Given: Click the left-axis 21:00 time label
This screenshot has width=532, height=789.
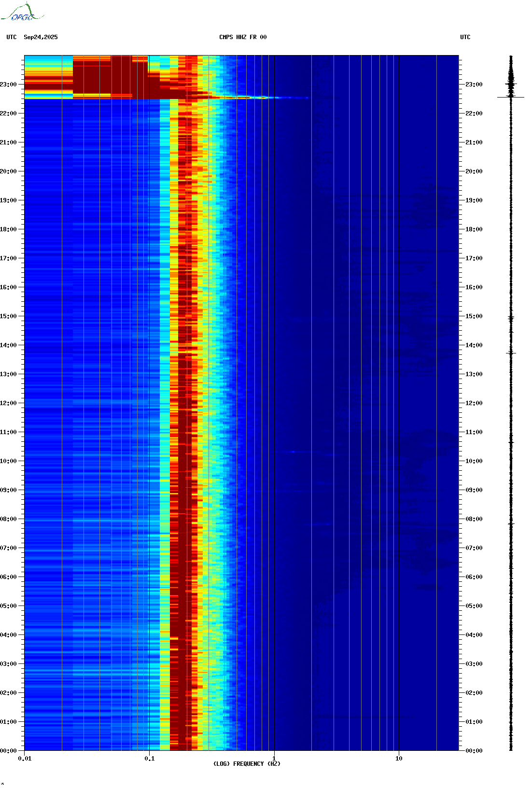Looking at the screenshot, I should (x=8, y=142).
